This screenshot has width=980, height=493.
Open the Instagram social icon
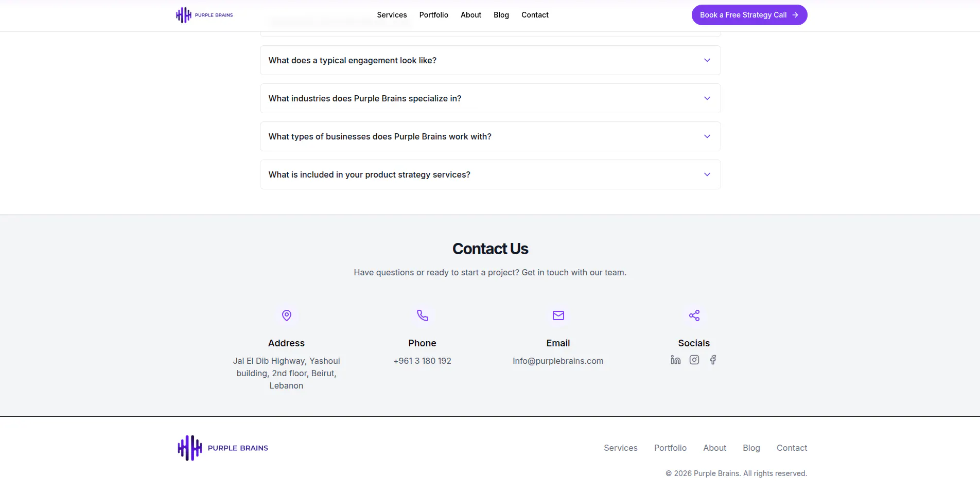694,360
